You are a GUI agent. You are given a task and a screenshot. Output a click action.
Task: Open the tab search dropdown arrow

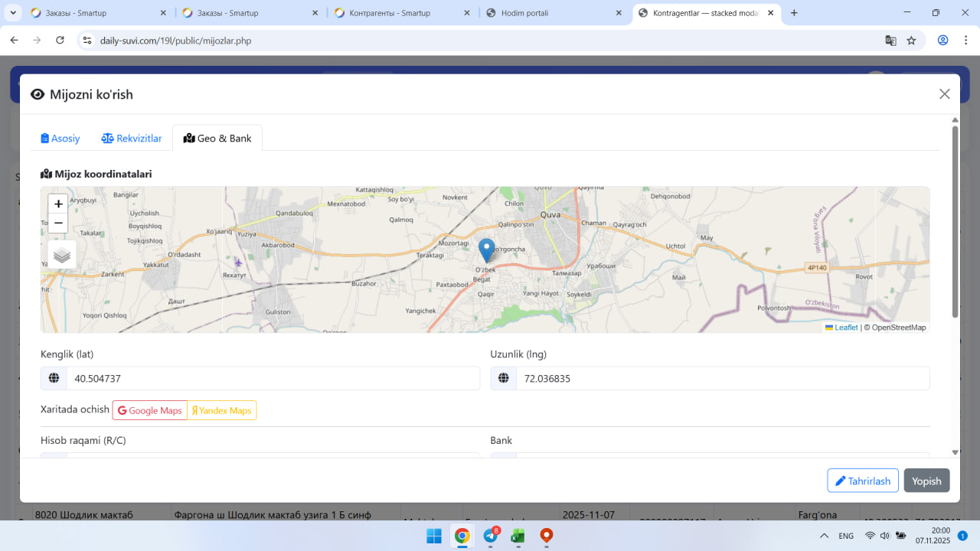[14, 13]
